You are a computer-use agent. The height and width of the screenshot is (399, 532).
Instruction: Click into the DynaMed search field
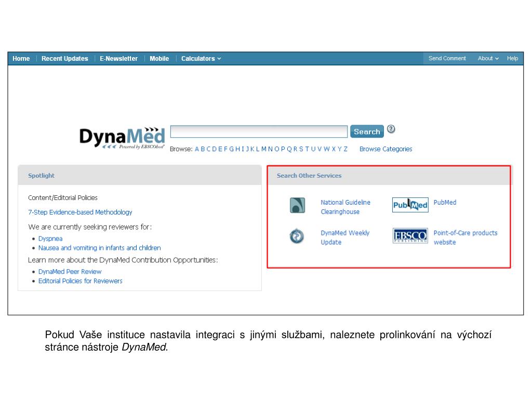coord(259,131)
